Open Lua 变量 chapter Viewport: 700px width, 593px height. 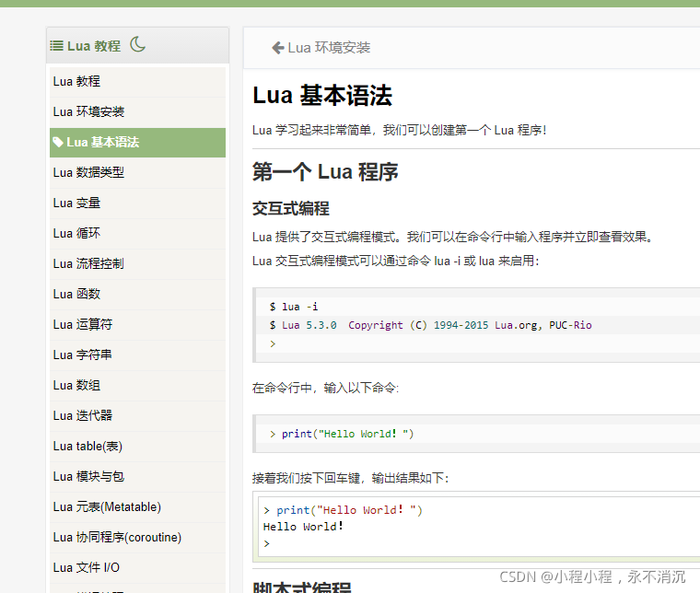tap(137, 203)
